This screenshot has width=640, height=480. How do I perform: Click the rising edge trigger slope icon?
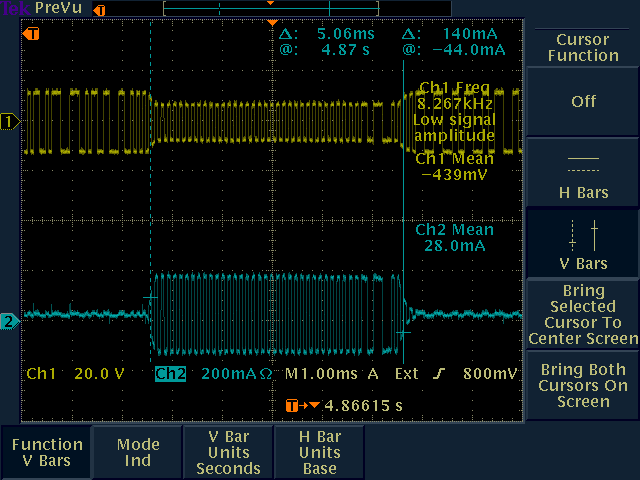pos(439,373)
